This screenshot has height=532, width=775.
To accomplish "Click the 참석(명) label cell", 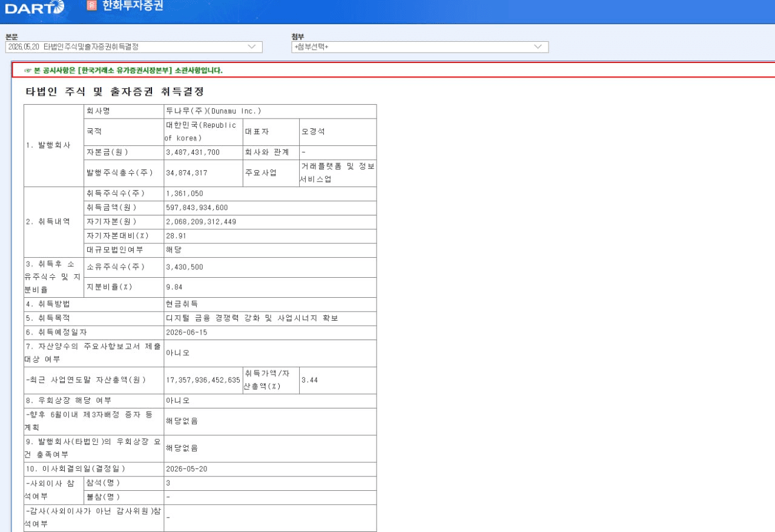I will pyautogui.click(x=124, y=483).
